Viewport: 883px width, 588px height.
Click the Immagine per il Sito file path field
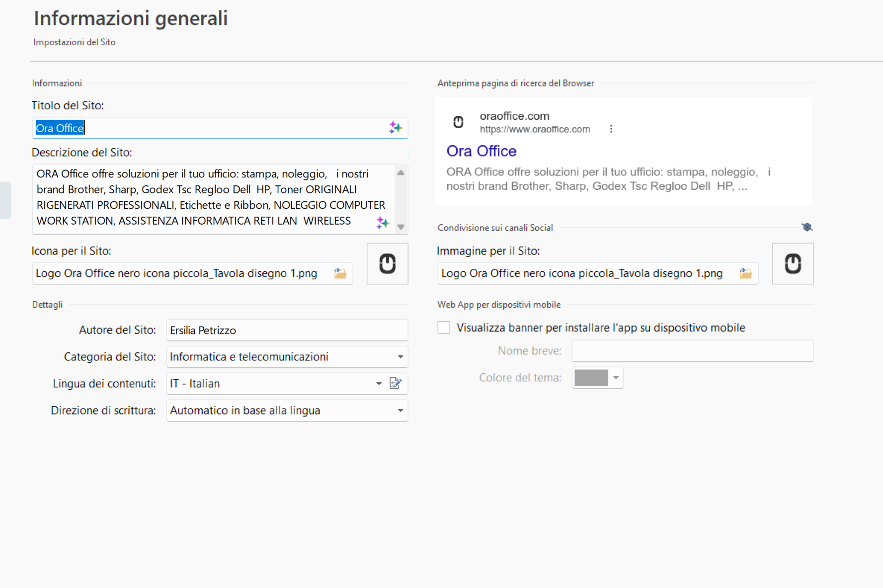[x=598, y=273]
